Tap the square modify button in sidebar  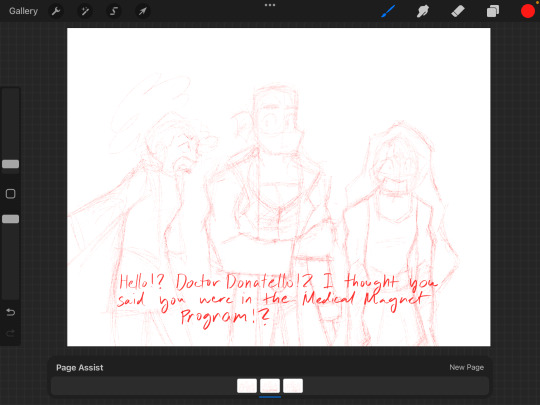click(x=10, y=194)
